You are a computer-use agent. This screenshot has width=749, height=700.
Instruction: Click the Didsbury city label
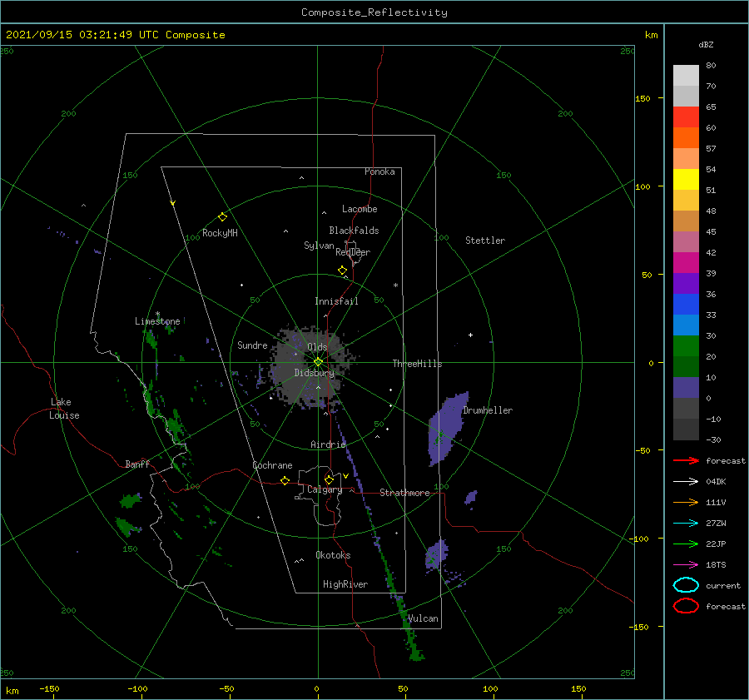(x=315, y=373)
